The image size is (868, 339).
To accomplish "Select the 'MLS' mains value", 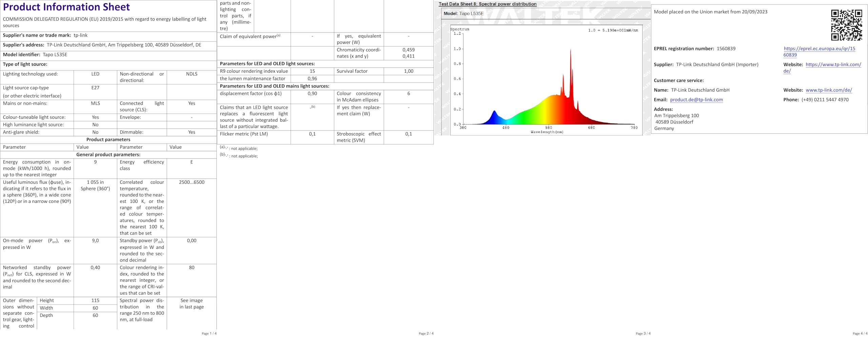I will point(95,103).
